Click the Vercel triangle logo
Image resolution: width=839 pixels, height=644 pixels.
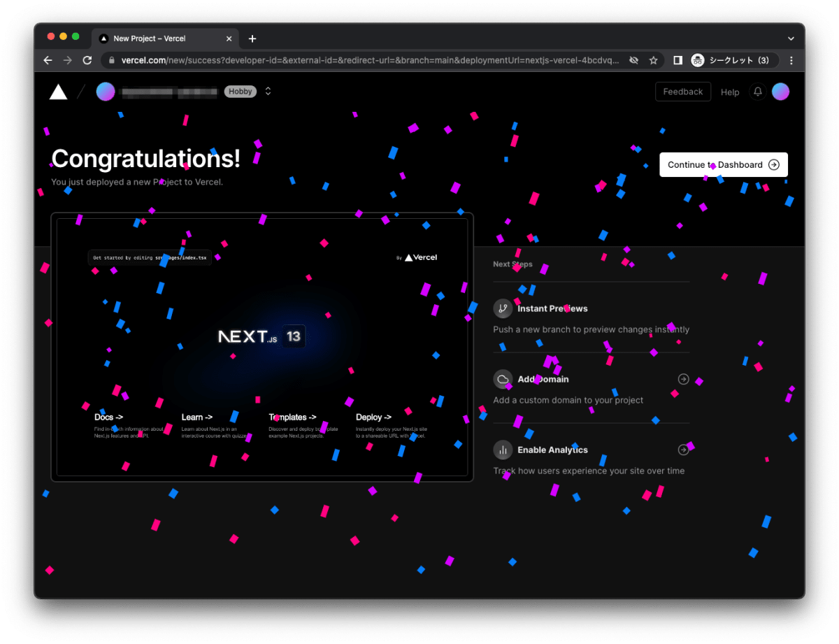58,92
